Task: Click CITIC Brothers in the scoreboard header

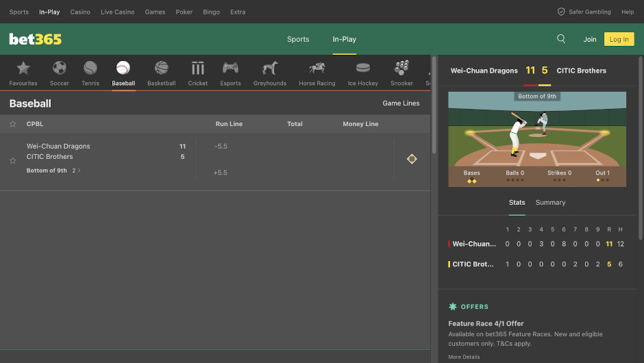Action: click(581, 71)
